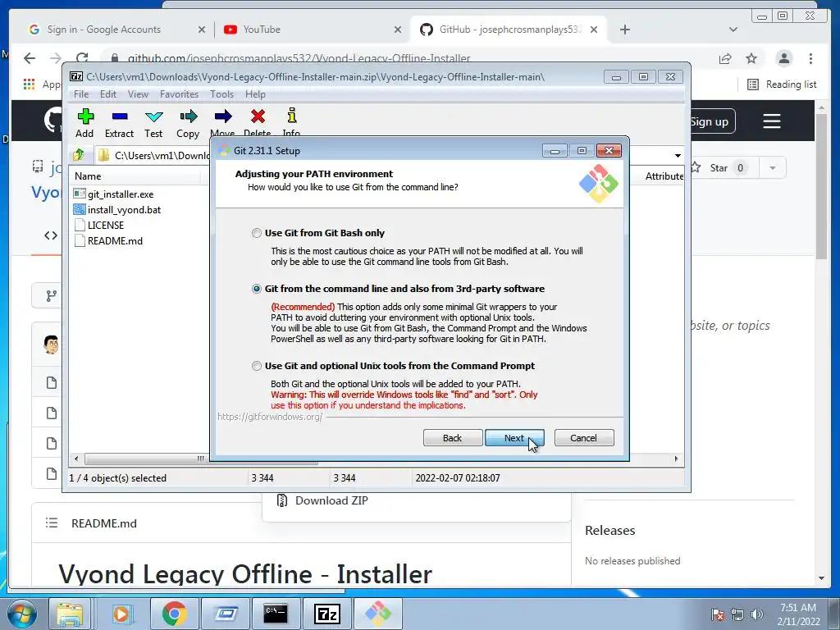Open the Windows Start menu
The width and height of the screenshot is (840, 630).
(21, 614)
